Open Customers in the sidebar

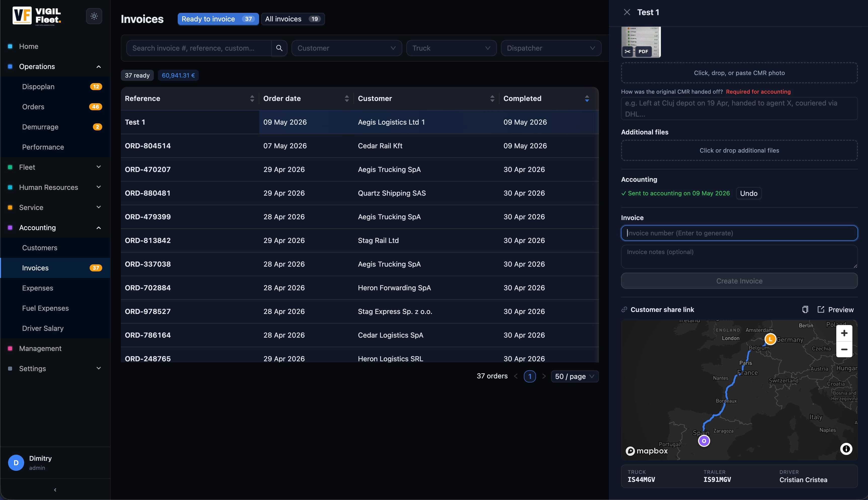(55, 248)
